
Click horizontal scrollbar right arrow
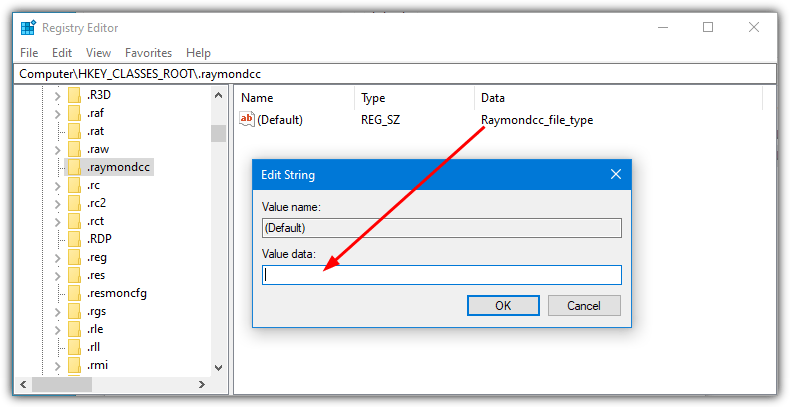tap(202, 384)
